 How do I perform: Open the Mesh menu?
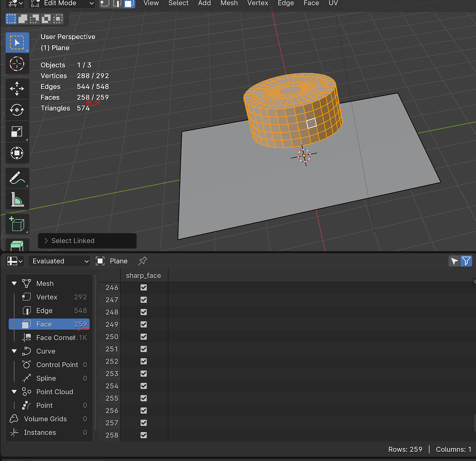(x=229, y=3)
